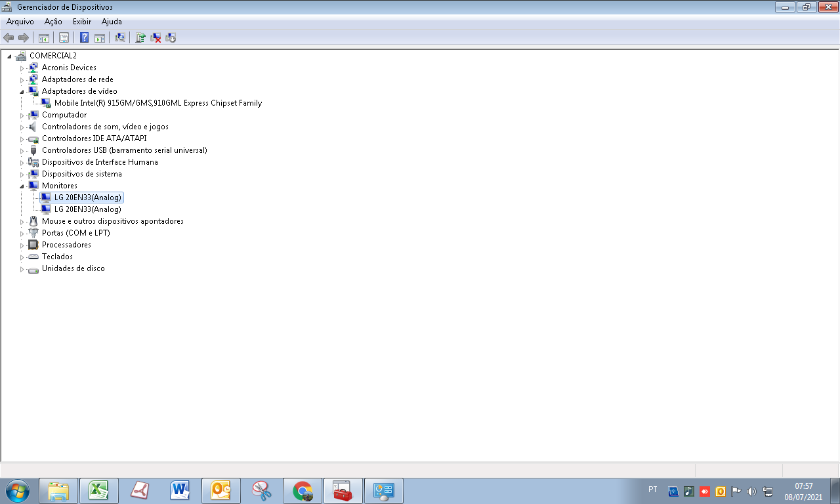Select Mobile Intel(R) 915GM/GMS,910GML Express Chipset Family
The height and width of the screenshot is (504, 840).
click(158, 103)
